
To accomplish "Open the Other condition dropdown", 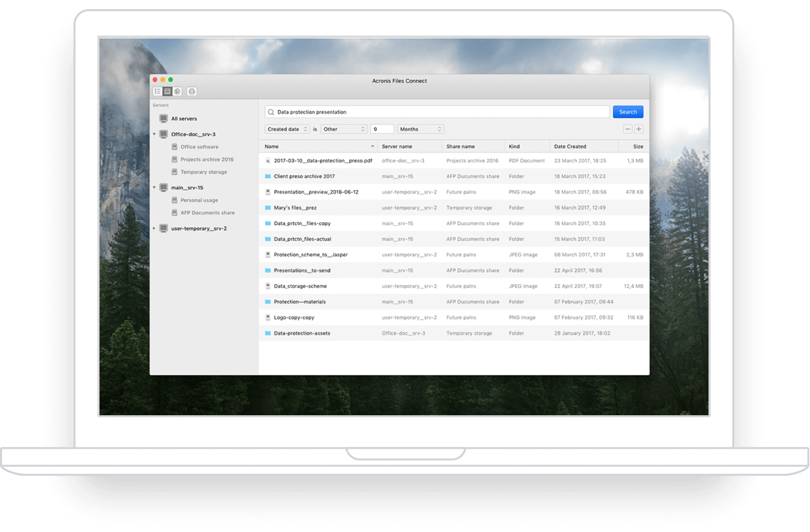I will (x=344, y=129).
